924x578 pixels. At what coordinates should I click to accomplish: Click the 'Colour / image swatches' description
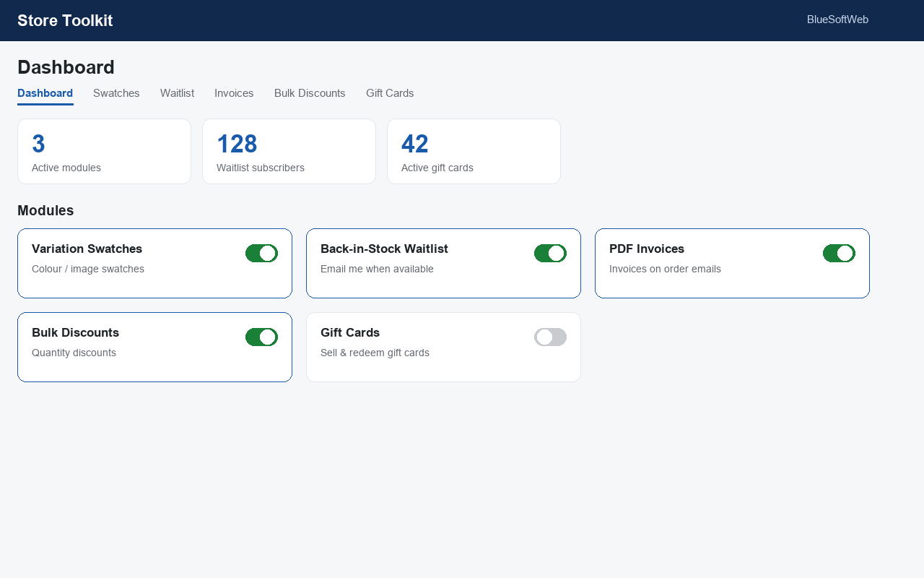click(x=88, y=269)
